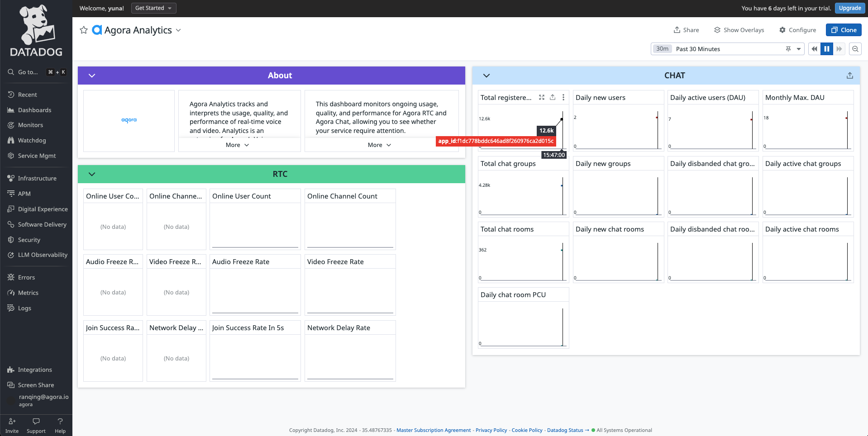Toggle Show Overlays
The height and width of the screenshot is (436, 868).
tap(739, 30)
